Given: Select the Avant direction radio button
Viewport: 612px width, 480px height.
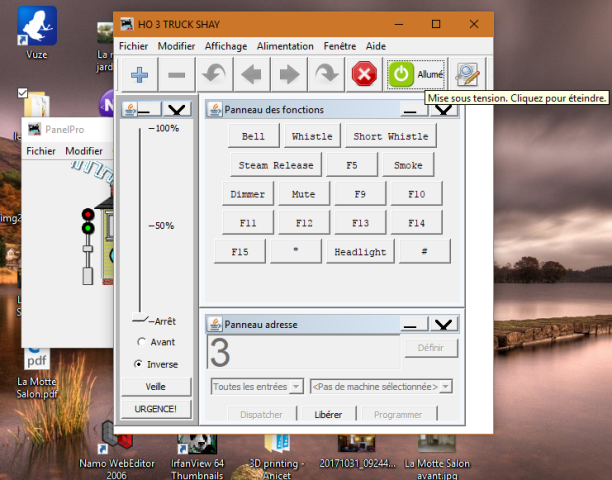Looking at the screenshot, I should pos(138,342).
